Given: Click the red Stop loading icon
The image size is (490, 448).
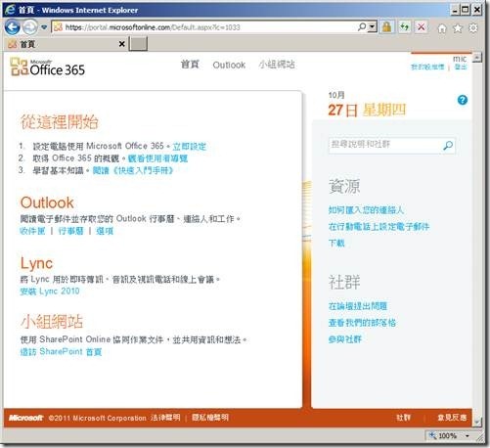Looking at the screenshot, I should coord(422,27).
